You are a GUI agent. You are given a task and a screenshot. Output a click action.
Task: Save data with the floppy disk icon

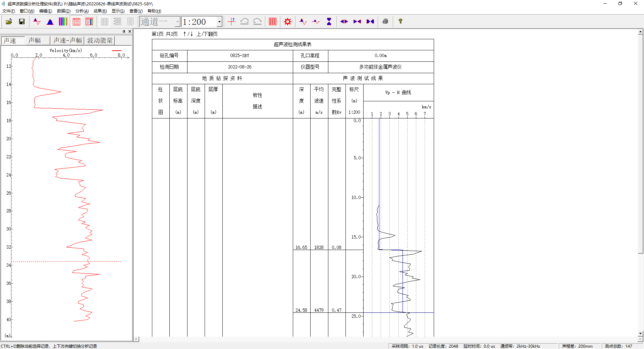(22, 22)
